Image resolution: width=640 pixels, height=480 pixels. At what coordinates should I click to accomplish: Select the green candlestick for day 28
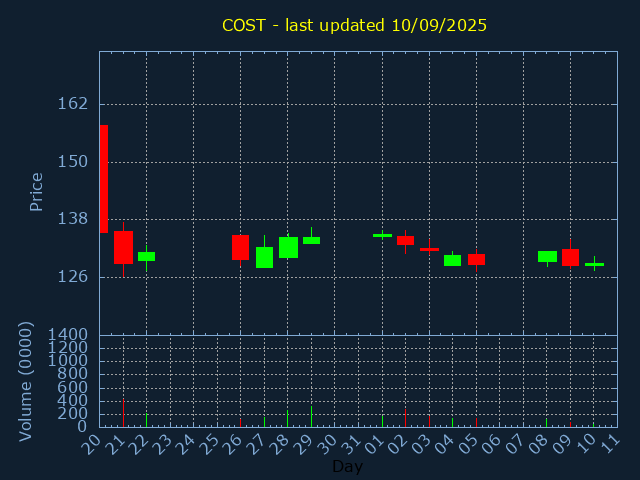[x=288, y=247]
